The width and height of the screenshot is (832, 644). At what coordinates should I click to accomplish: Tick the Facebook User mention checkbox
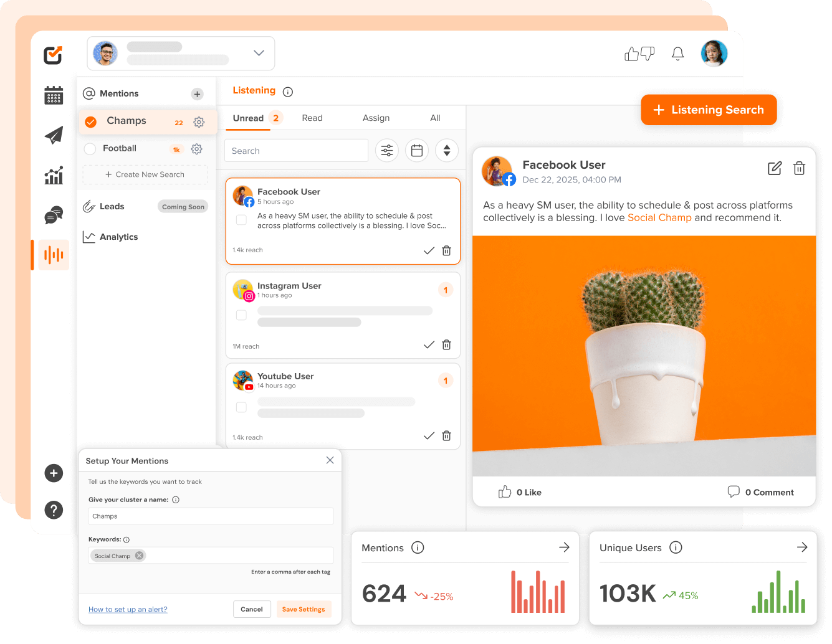[x=241, y=220]
